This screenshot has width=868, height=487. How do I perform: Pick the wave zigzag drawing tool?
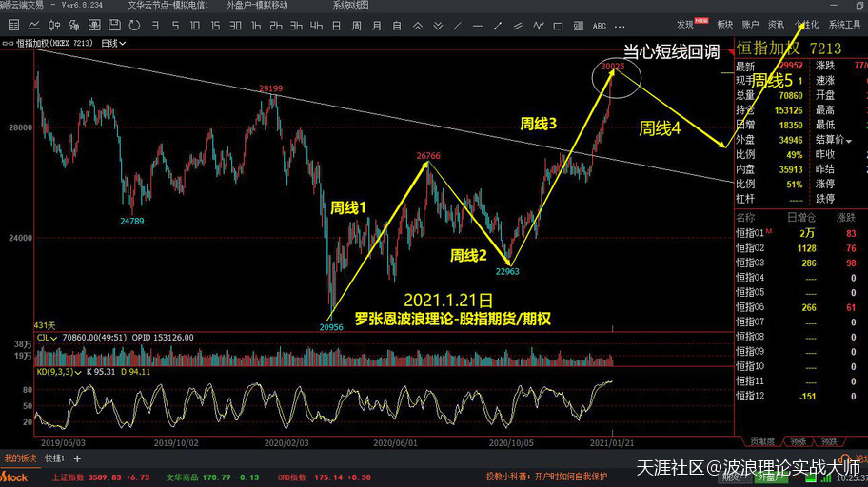538,26
